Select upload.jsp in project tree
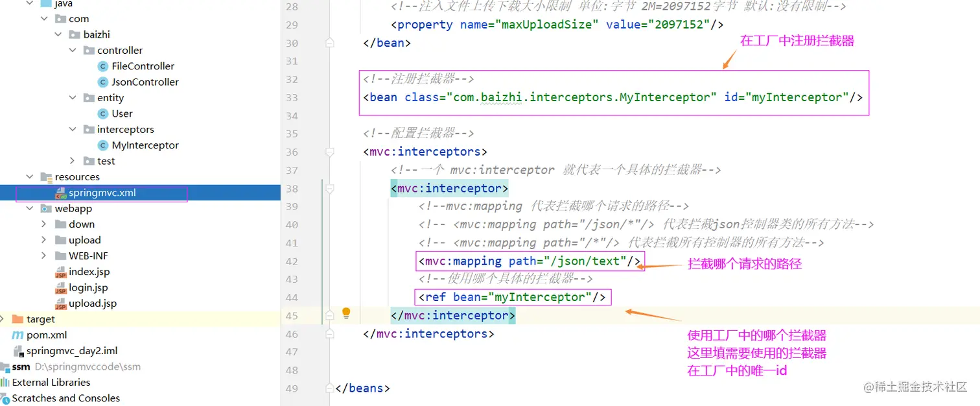Image resolution: width=980 pixels, height=406 pixels. 93,304
